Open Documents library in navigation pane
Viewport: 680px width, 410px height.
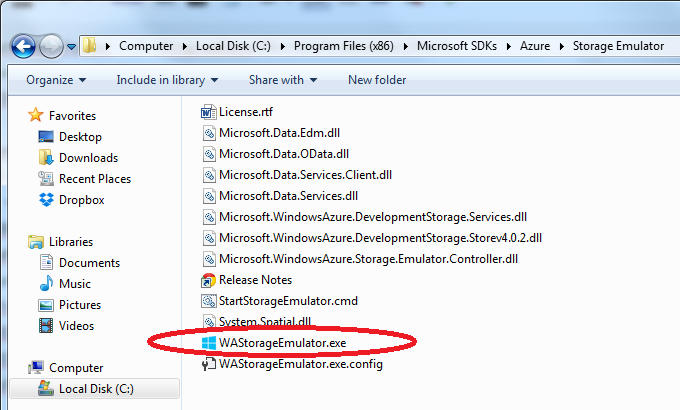point(89,263)
